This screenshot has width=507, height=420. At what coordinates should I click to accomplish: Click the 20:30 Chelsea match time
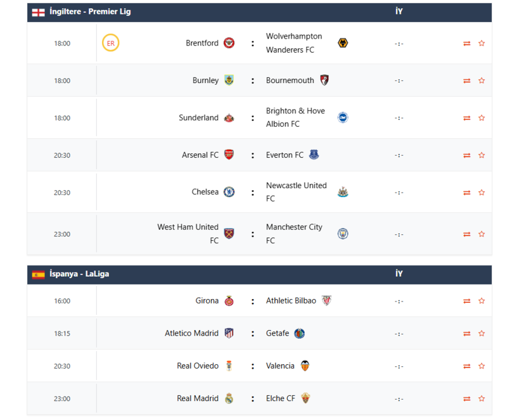point(62,193)
